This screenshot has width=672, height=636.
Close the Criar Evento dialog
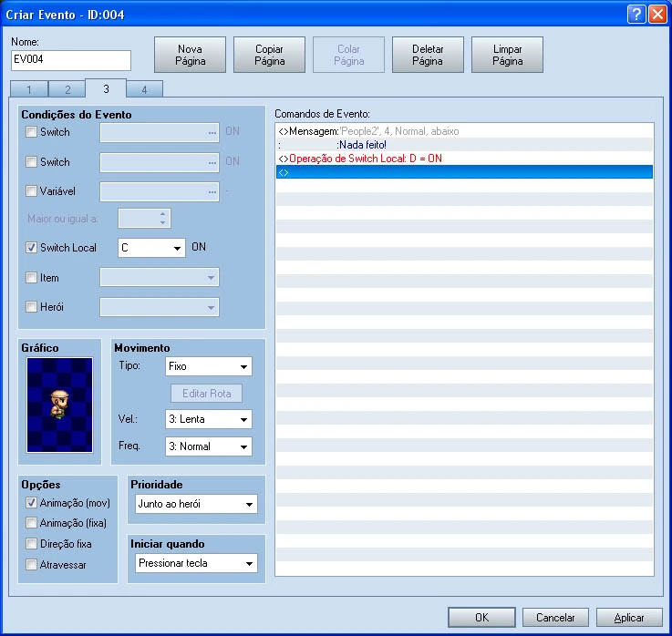tap(657, 15)
